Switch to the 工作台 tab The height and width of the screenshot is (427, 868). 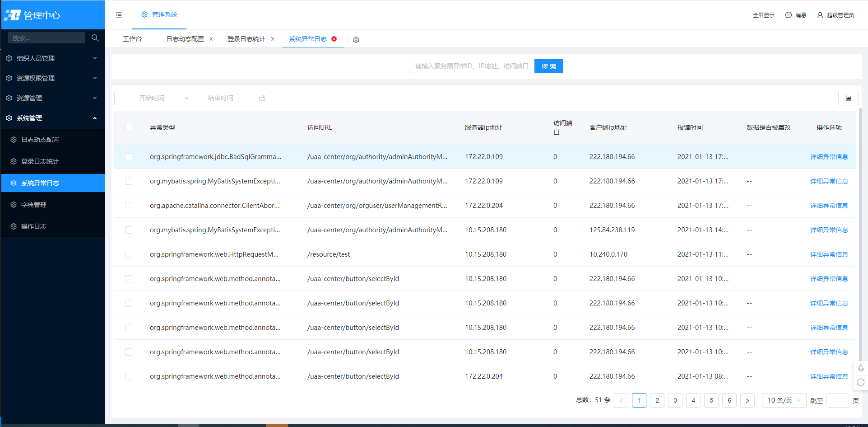coord(132,39)
